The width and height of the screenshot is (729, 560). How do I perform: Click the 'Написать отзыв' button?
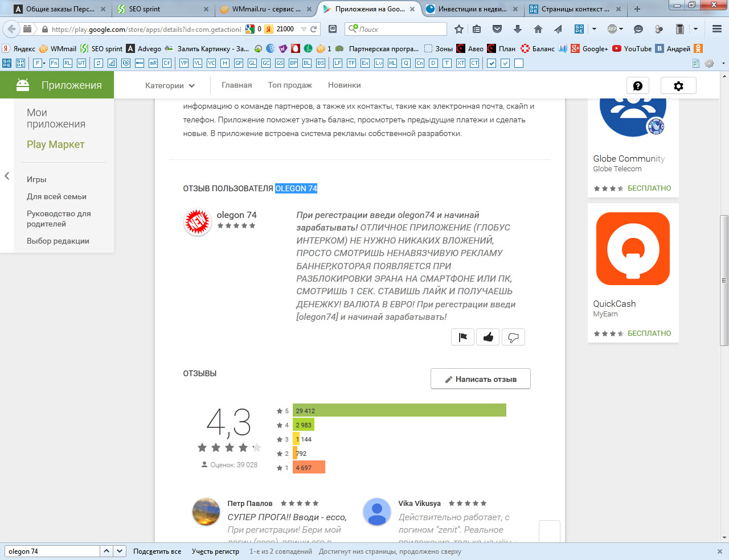click(x=481, y=379)
